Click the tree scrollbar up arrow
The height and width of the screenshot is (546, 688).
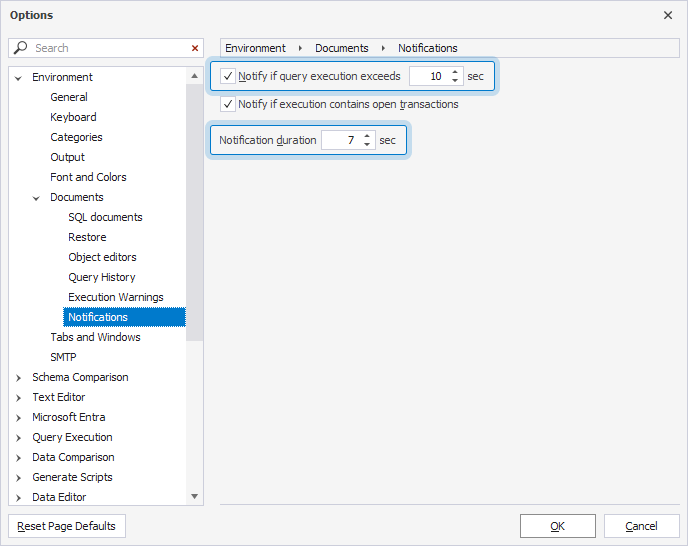pyautogui.click(x=194, y=76)
